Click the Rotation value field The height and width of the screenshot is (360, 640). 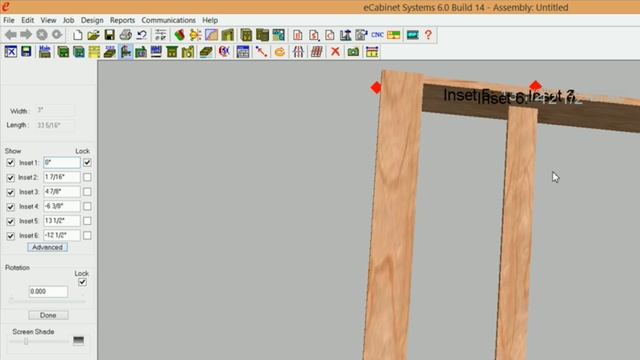(48, 291)
